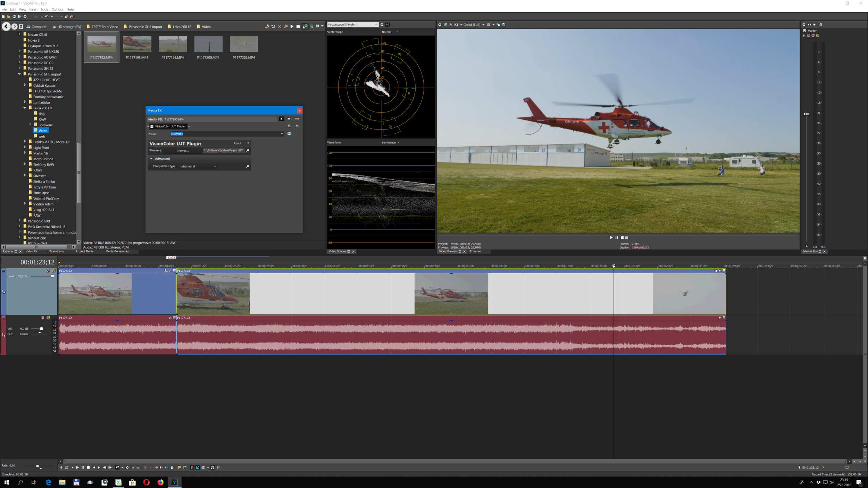This screenshot has height=488, width=868.
Task: Switch to the Transitions tab
Action: tap(57, 251)
